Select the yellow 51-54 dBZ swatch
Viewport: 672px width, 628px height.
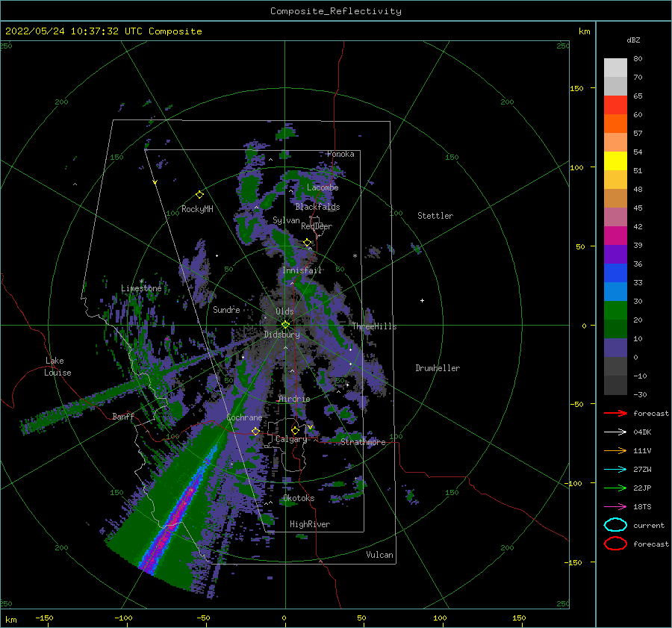[615, 161]
